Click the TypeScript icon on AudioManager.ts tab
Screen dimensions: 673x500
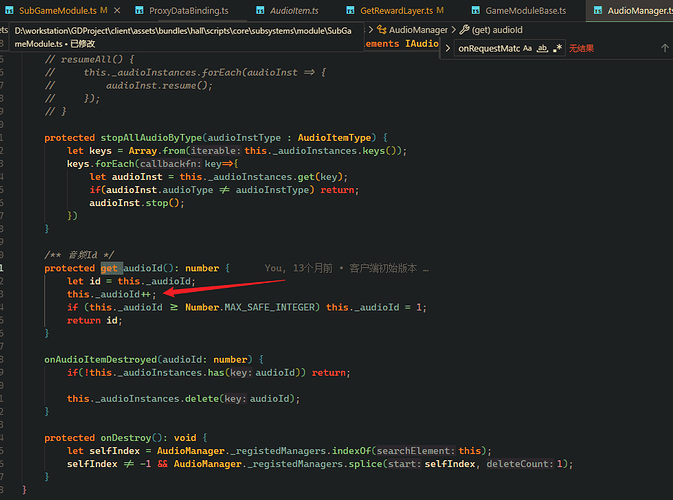597,10
